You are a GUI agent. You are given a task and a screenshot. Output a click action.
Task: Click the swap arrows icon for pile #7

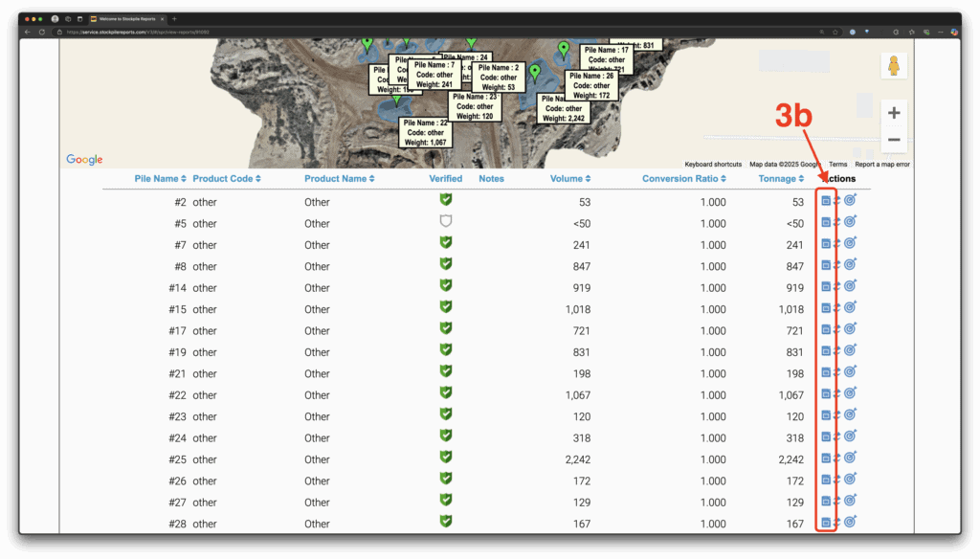836,244
